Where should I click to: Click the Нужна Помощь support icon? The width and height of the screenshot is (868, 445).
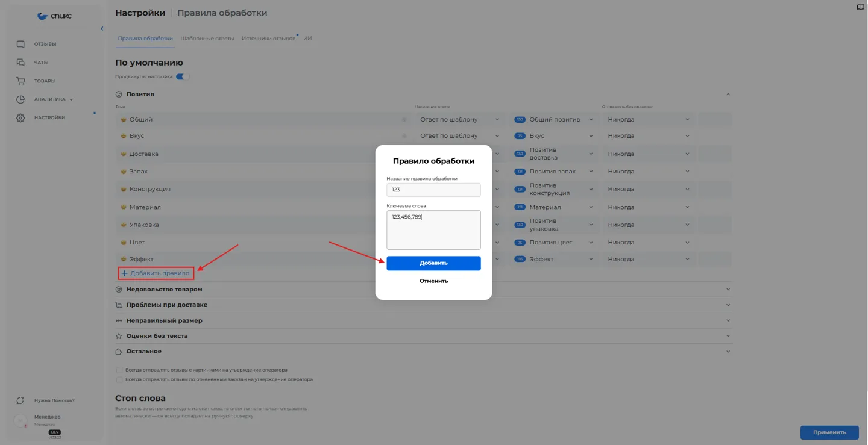click(20, 400)
